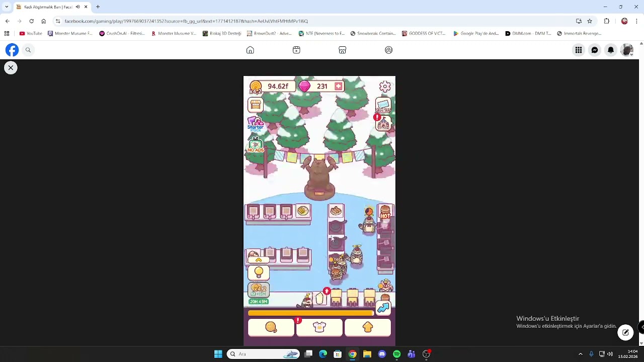Open Google Play'de And... bookmark
This screenshot has width=644, height=362.
click(476, 34)
